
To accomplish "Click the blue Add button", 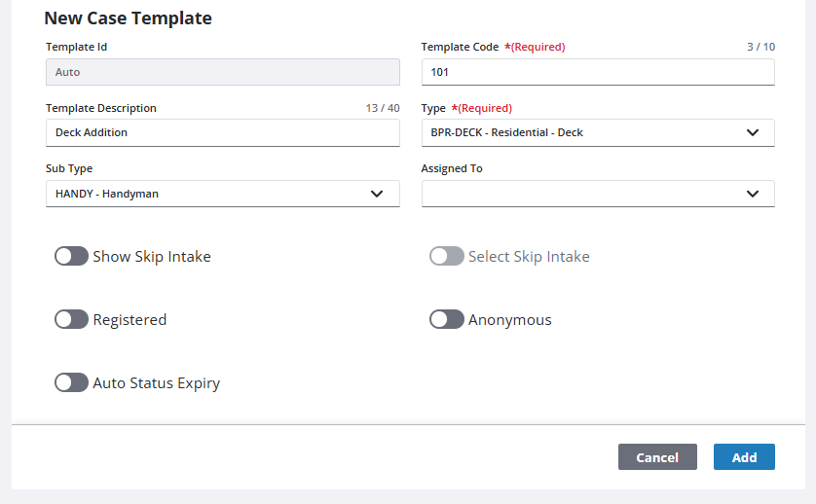I will [x=744, y=456].
